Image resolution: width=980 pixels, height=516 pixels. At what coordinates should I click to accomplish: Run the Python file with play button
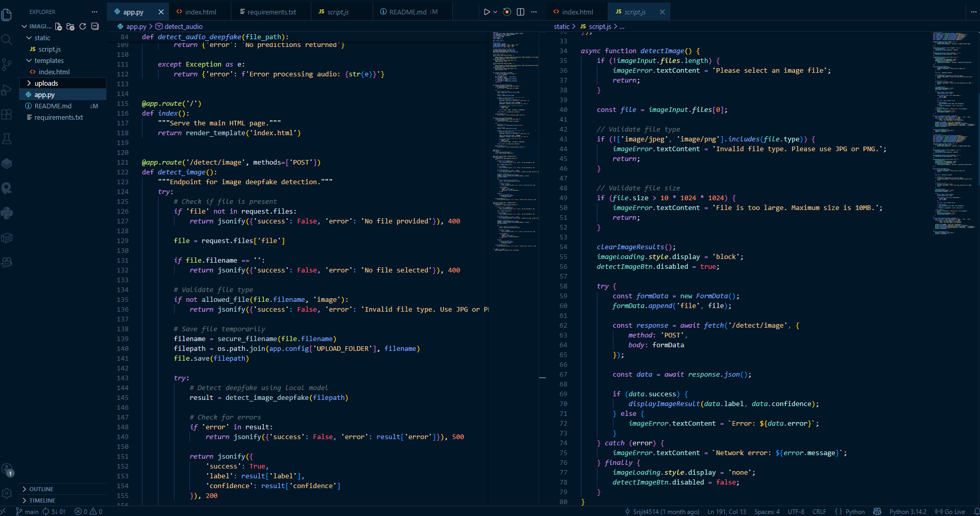[x=486, y=12]
